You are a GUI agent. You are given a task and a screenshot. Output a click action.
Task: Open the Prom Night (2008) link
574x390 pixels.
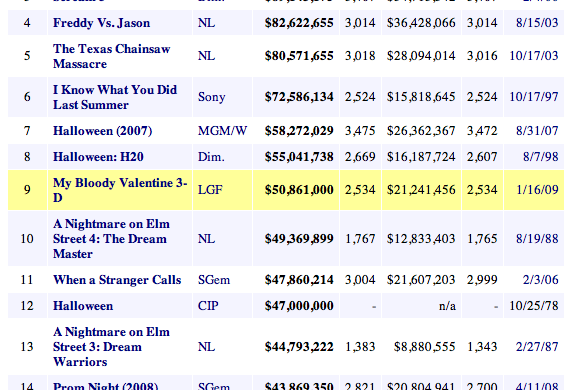click(x=105, y=386)
